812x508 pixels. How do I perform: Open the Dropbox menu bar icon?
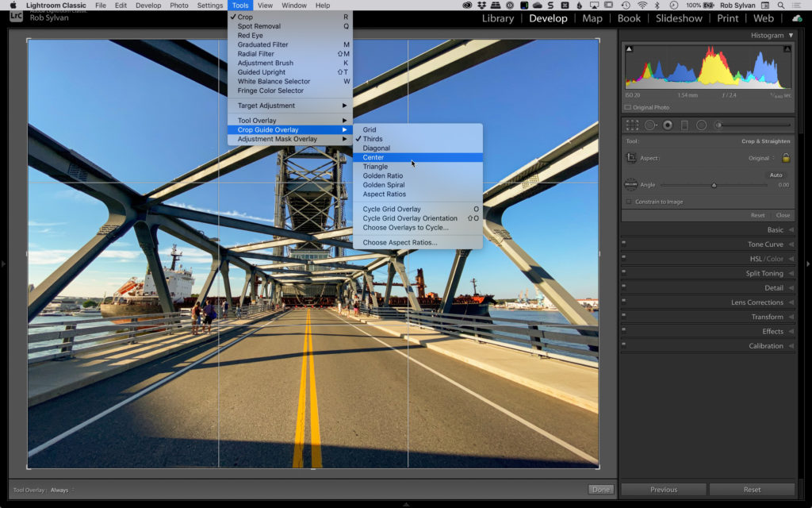tap(481, 6)
